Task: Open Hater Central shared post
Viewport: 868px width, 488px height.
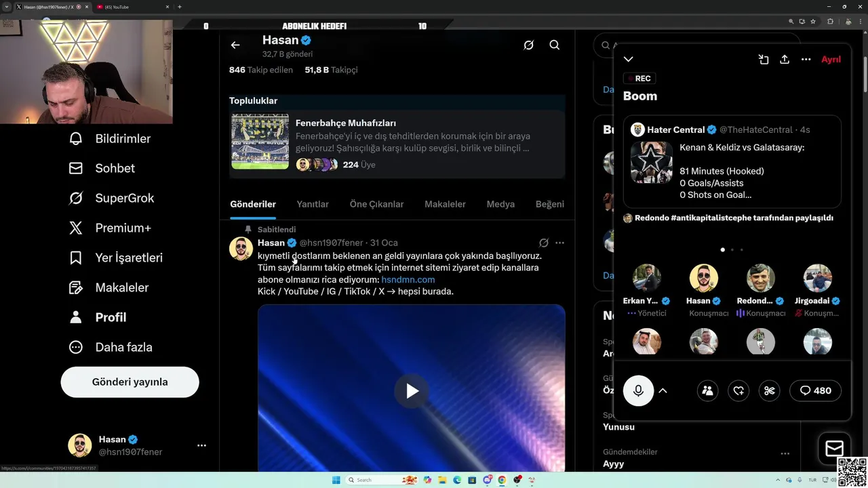Action: click(732, 161)
